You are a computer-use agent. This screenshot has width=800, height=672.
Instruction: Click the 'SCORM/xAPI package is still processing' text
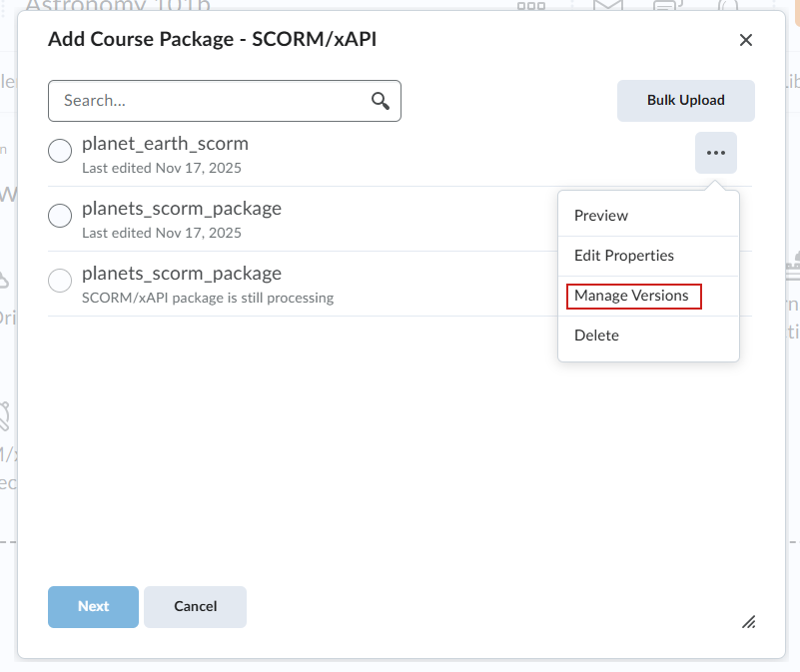[x=208, y=298]
